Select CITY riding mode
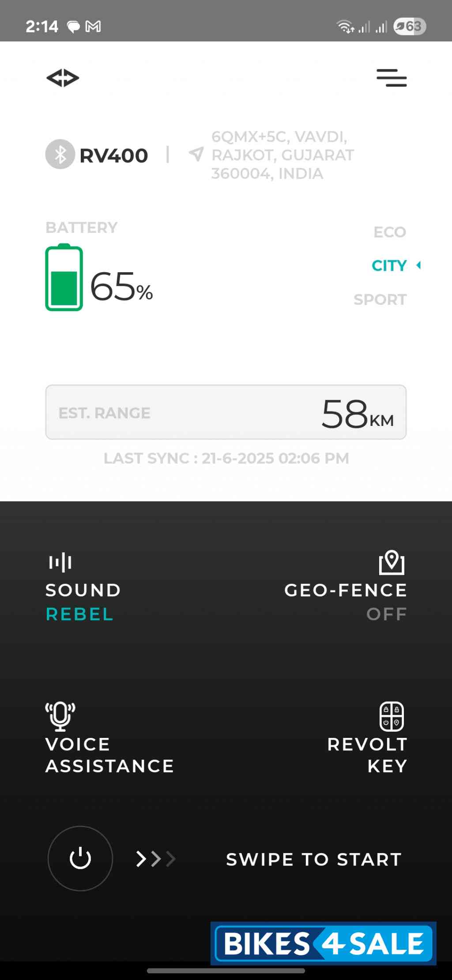This screenshot has width=452, height=980. click(x=389, y=266)
